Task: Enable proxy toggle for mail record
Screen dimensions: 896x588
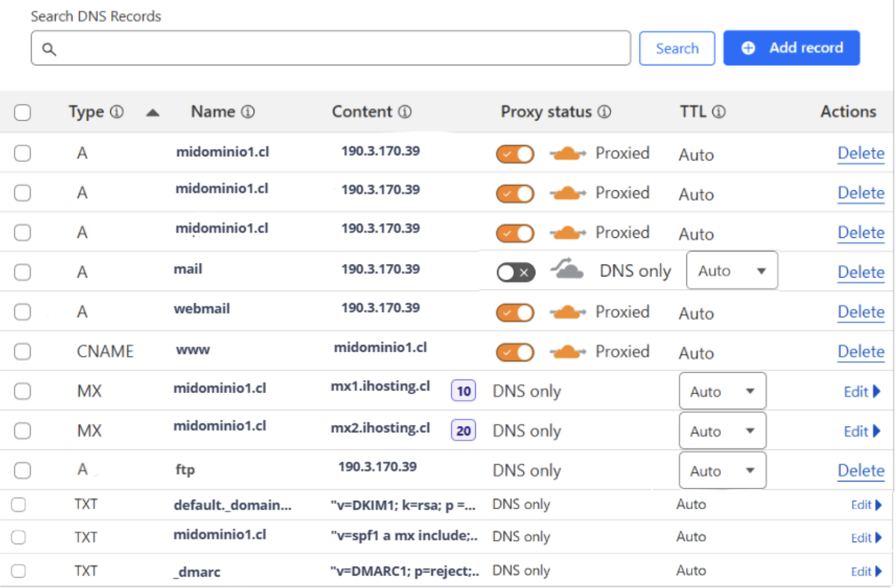Action: coord(515,272)
